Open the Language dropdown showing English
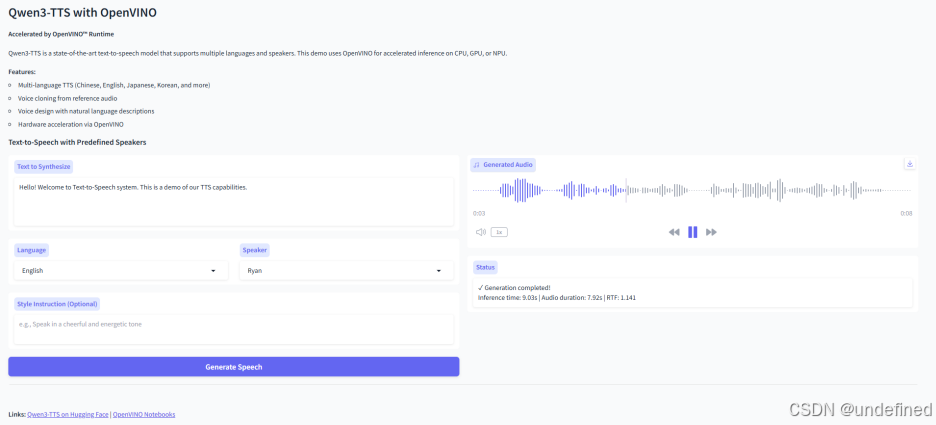Viewport: 936px width, 425px height. pos(121,270)
